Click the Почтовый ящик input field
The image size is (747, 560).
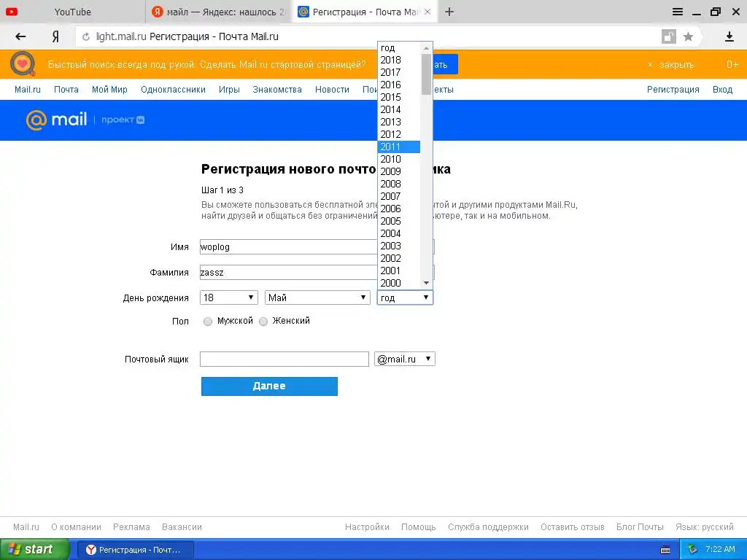[285, 359]
